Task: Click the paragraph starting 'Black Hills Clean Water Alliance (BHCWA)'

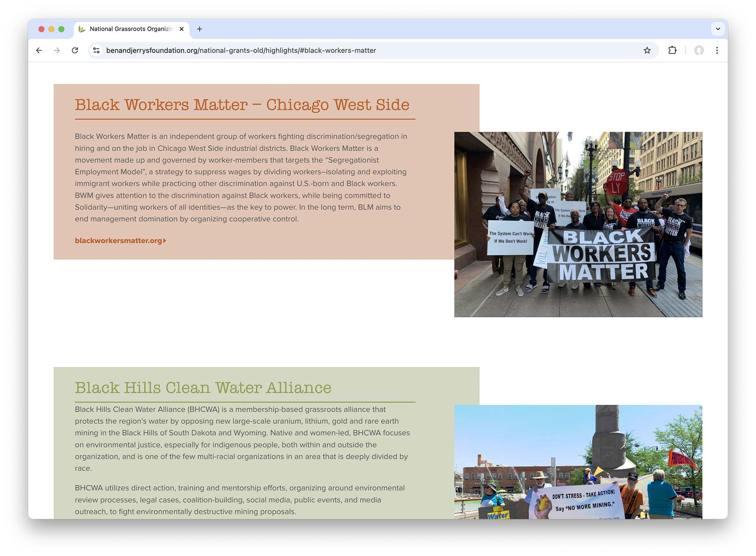Action: click(243, 439)
